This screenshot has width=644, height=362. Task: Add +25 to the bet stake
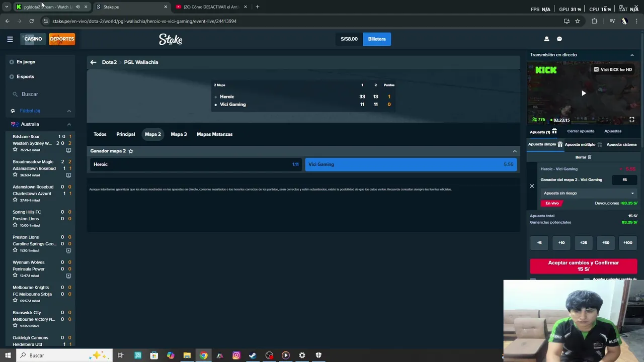[x=584, y=243]
